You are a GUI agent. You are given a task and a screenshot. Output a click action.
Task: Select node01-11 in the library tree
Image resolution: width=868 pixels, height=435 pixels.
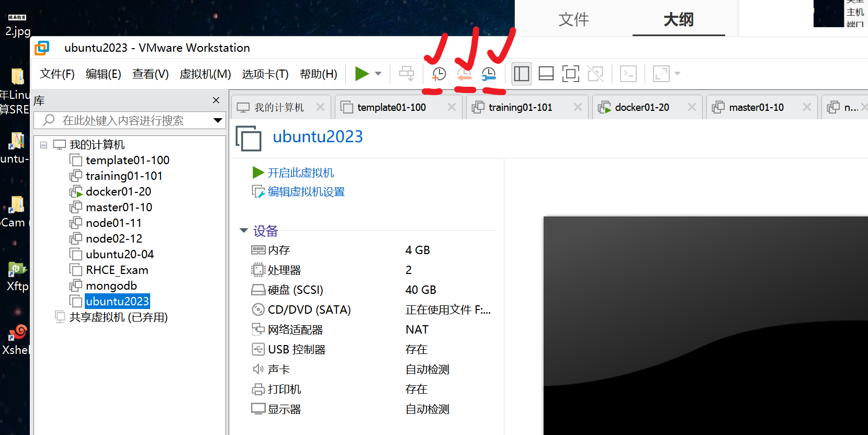click(x=114, y=223)
